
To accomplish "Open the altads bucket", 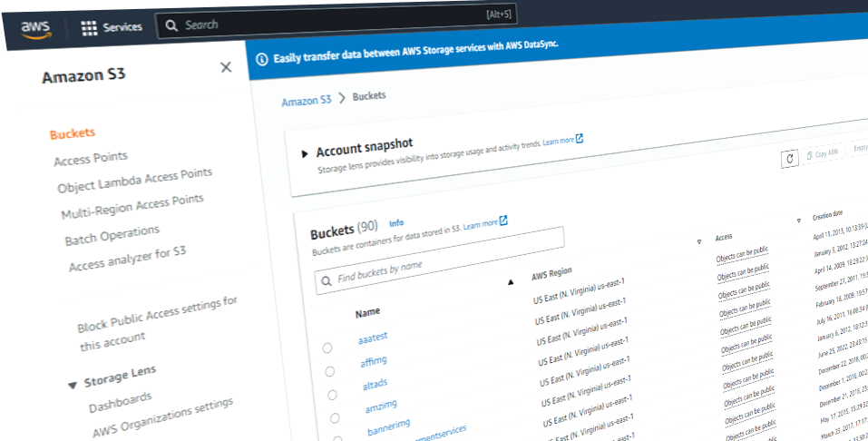I will point(375,385).
